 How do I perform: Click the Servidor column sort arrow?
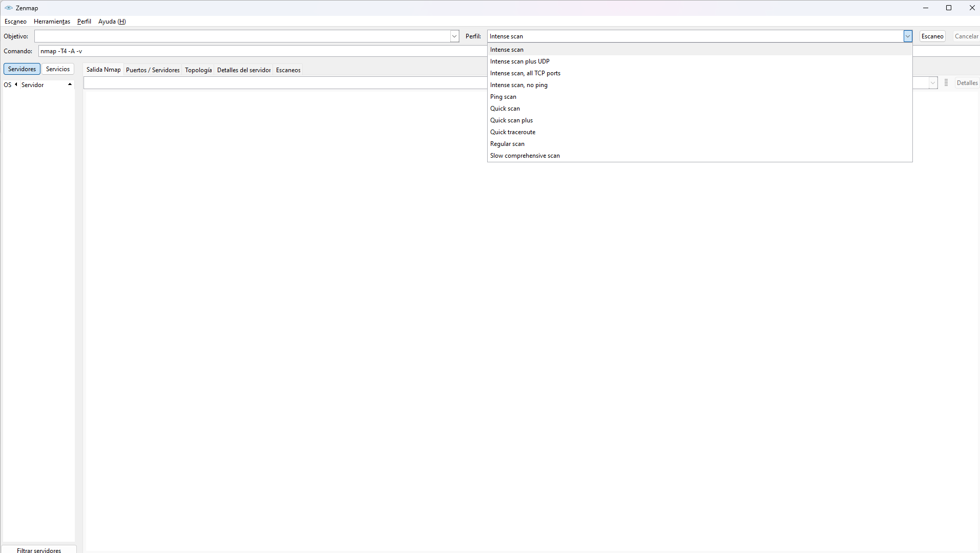click(x=70, y=84)
